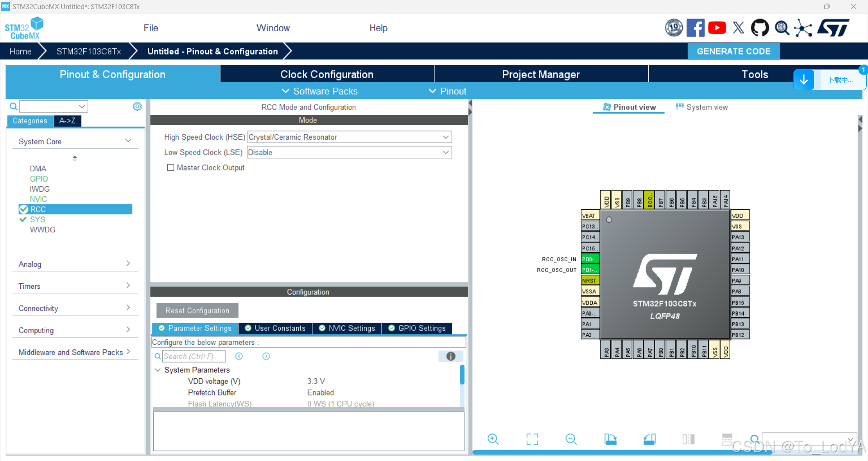The width and height of the screenshot is (868, 461).
Task: Go to Home breadcrumb
Action: [20, 51]
